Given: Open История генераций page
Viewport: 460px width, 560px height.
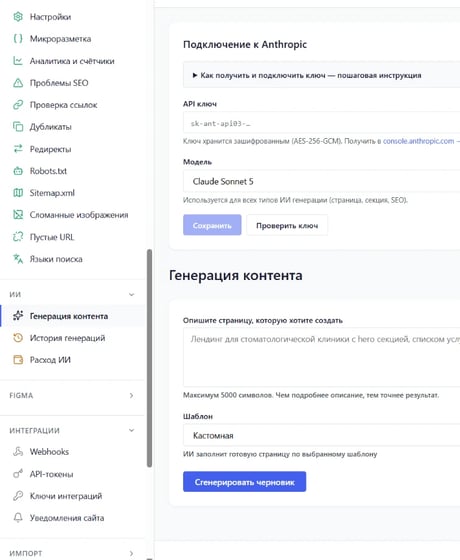Looking at the screenshot, I should (72, 338).
